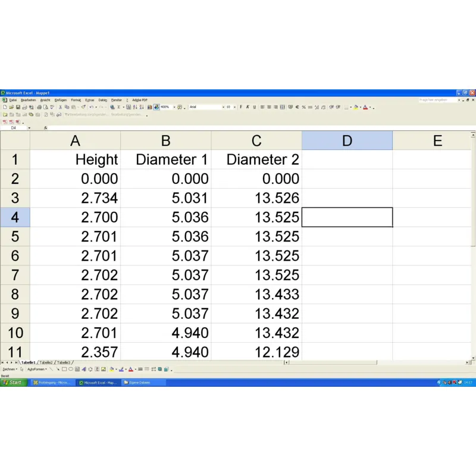This screenshot has height=476, width=476.
Task: Click the Open file folder icon
Action: [11, 107]
